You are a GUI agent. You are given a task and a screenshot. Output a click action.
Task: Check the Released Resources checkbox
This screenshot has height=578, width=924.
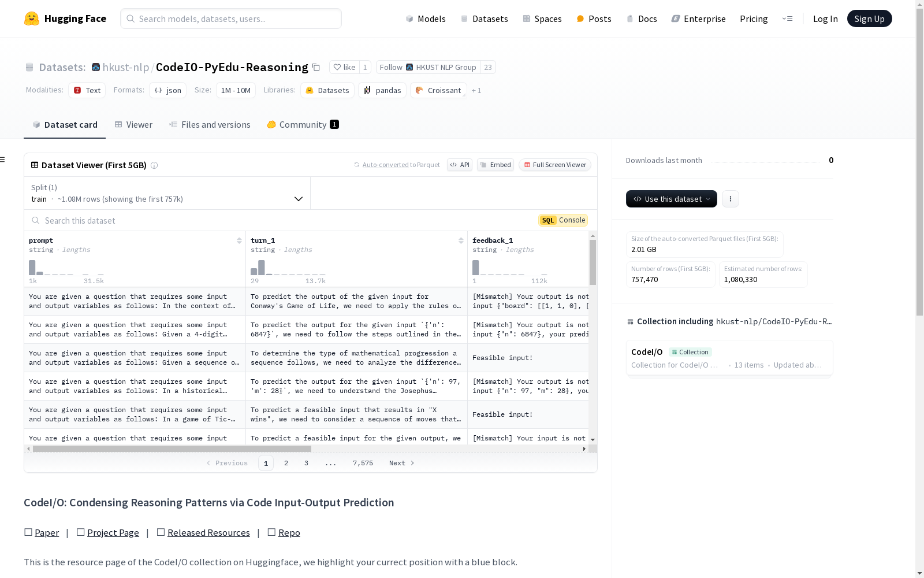click(x=161, y=532)
